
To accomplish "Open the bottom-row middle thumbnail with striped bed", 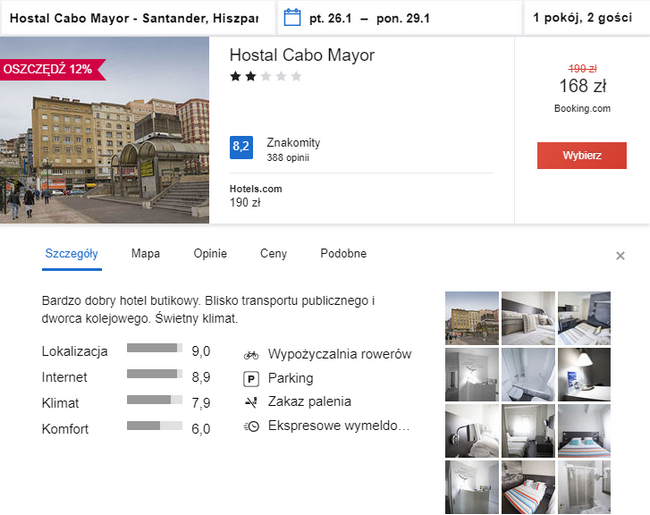I will 528,487.
